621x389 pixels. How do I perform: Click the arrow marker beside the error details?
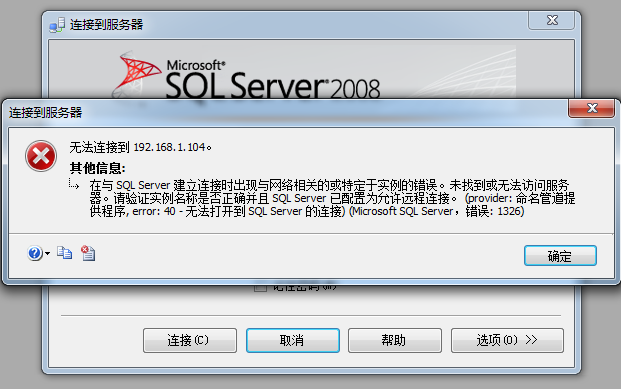[74, 184]
